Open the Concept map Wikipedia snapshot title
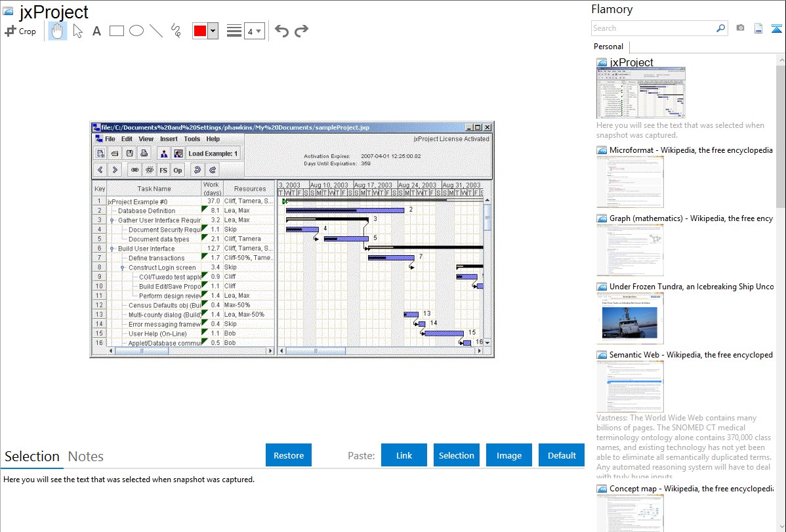This screenshot has height=532, width=786. pos(691,489)
